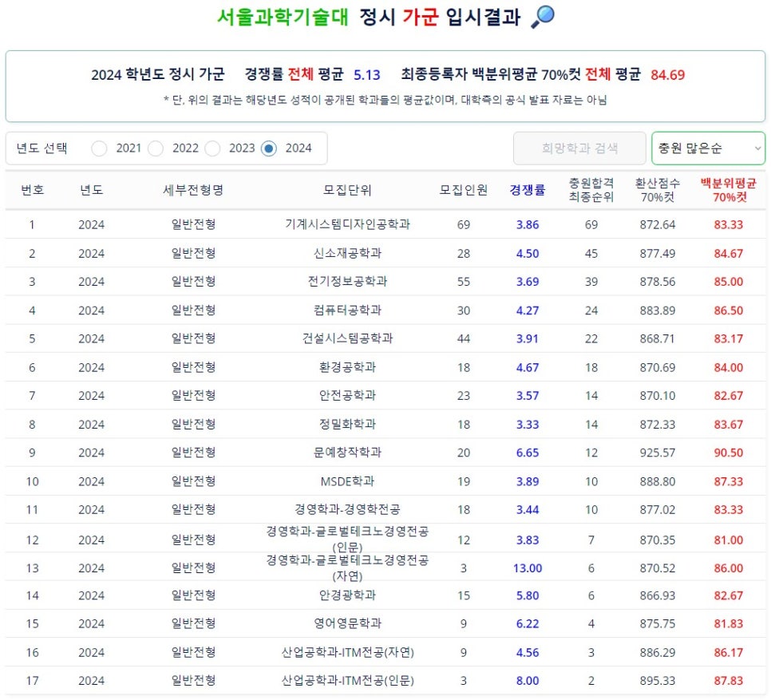Click the 백분위평균 70%컷 column header

coord(728,191)
